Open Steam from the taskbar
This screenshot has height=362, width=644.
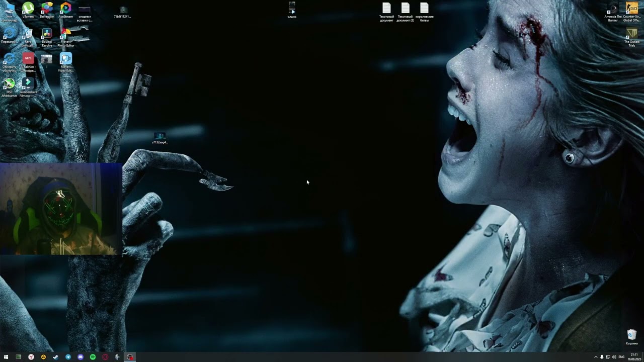(x=56, y=357)
